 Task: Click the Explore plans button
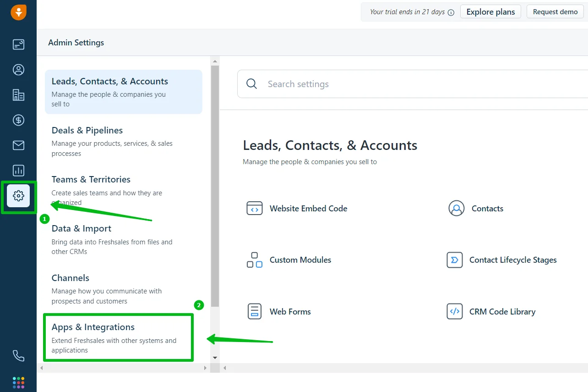[490, 11]
